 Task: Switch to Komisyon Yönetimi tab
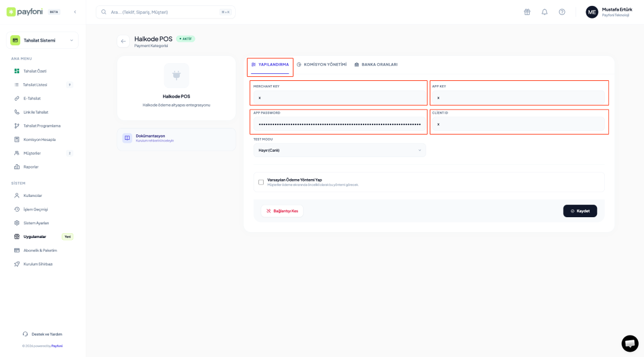[321, 64]
